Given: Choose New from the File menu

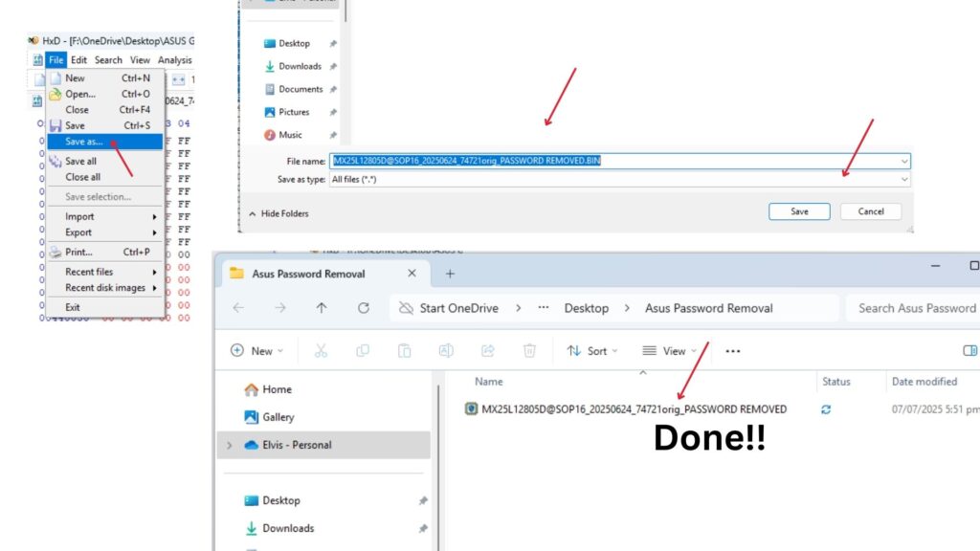Looking at the screenshot, I should pos(105,78).
